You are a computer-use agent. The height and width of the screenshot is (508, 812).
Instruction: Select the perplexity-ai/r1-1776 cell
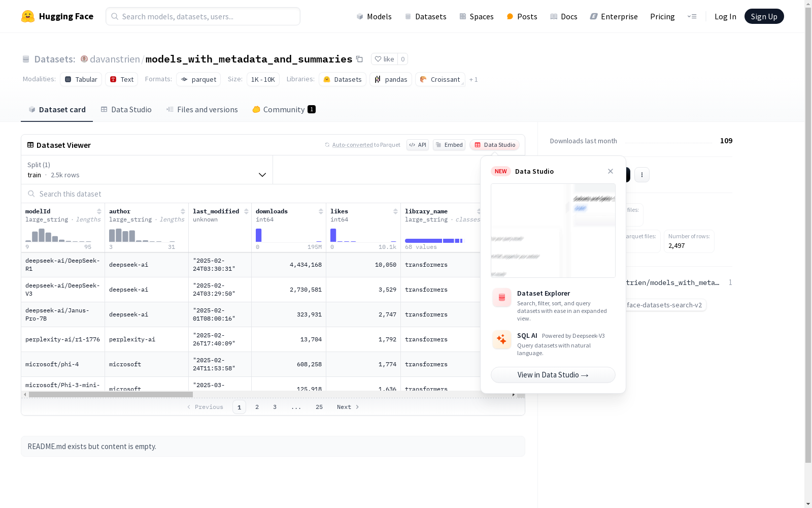click(63, 339)
